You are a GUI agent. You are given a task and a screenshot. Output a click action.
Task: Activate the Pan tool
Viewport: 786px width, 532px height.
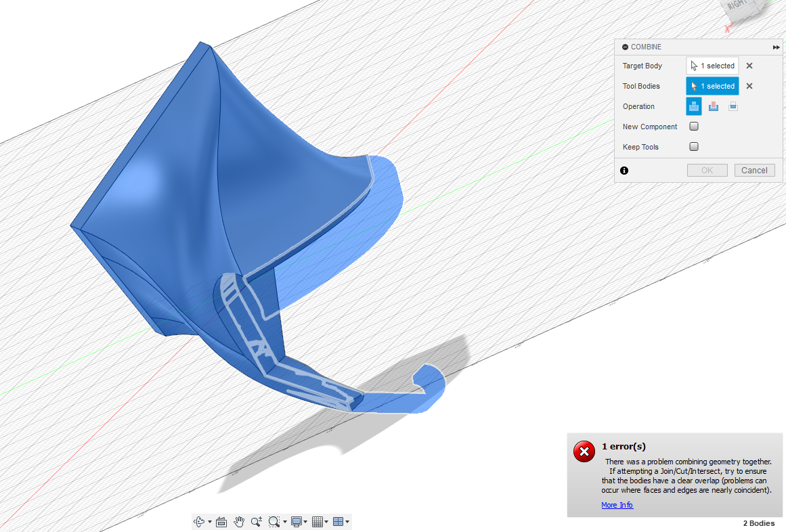click(239, 521)
